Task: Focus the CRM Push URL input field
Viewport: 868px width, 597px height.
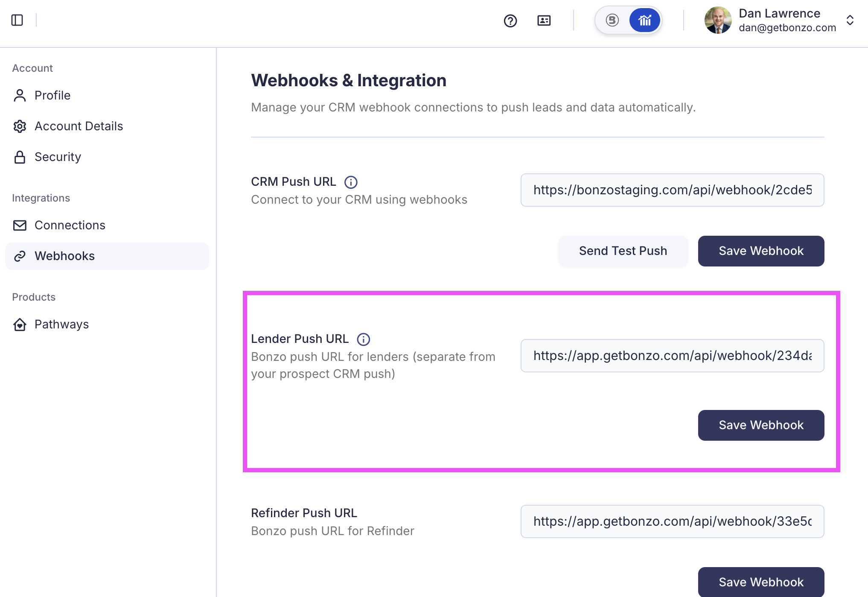Action: point(672,190)
